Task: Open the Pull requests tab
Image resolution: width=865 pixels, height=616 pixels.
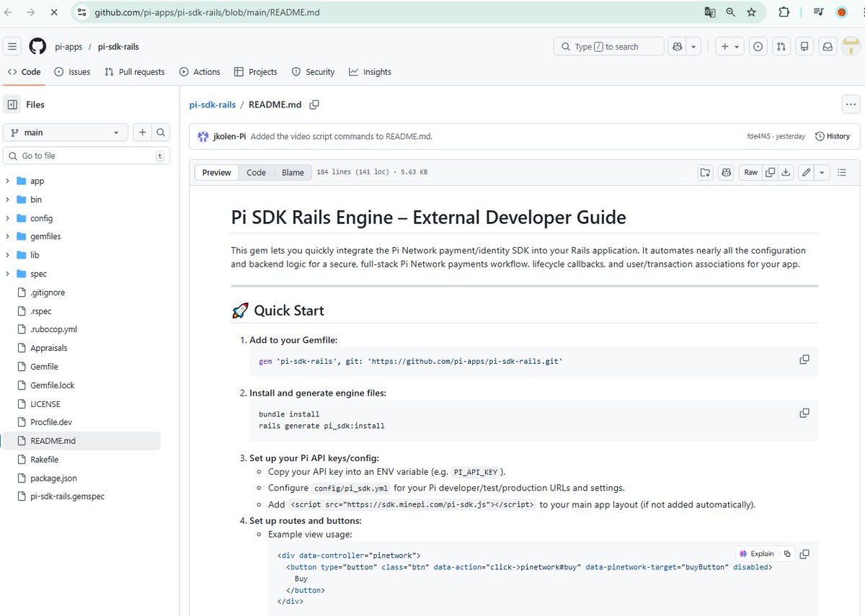Action: click(x=135, y=72)
